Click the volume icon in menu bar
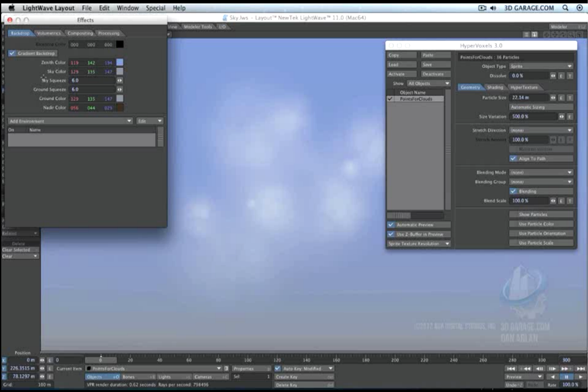The image size is (588, 392). coord(493,8)
